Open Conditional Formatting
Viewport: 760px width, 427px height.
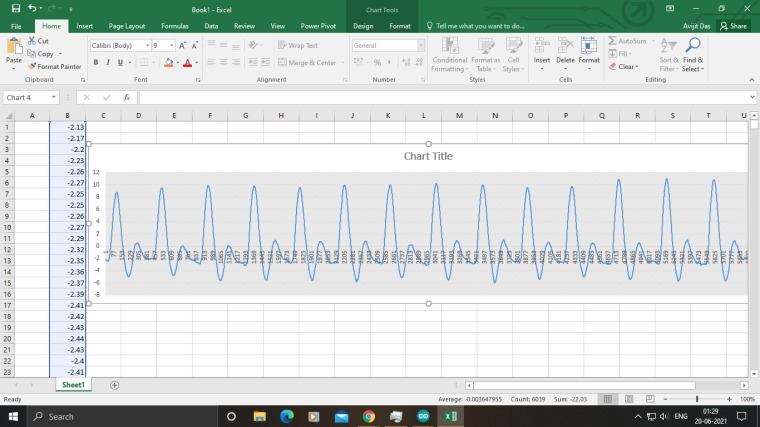point(449,55)
